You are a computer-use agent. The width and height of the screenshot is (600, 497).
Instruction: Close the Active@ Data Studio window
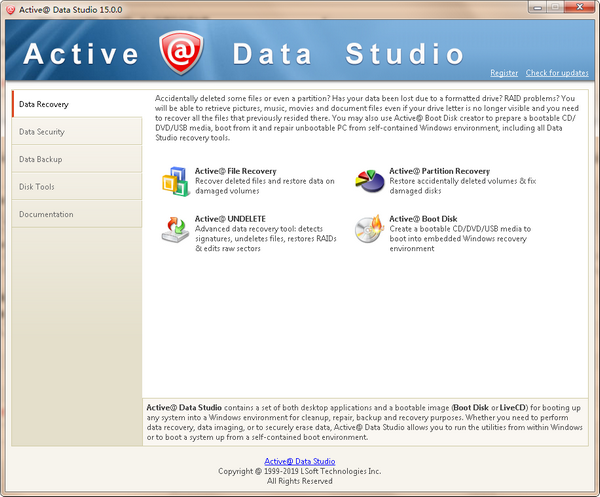click(x=580, y=7)
